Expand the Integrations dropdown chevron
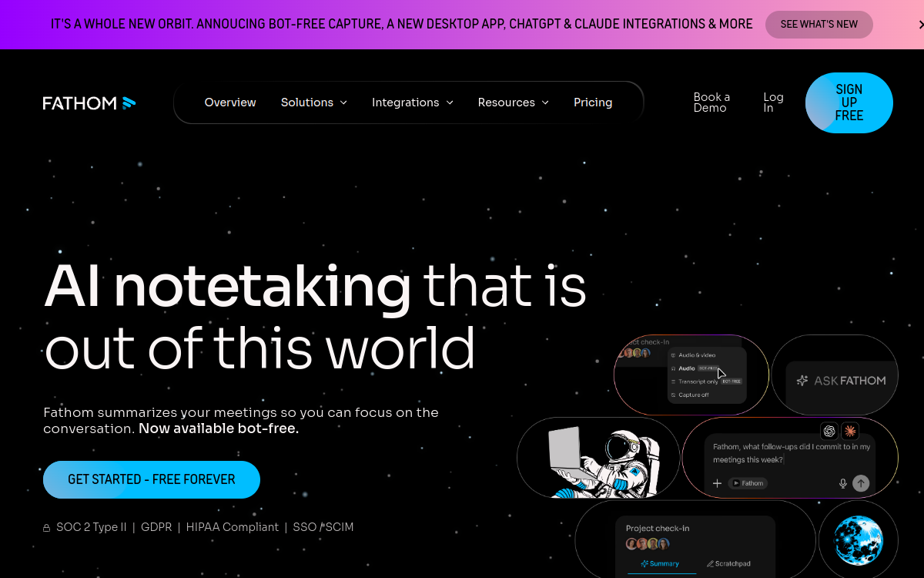This screenshot has width=924, height=578. (x=450, y=102)
